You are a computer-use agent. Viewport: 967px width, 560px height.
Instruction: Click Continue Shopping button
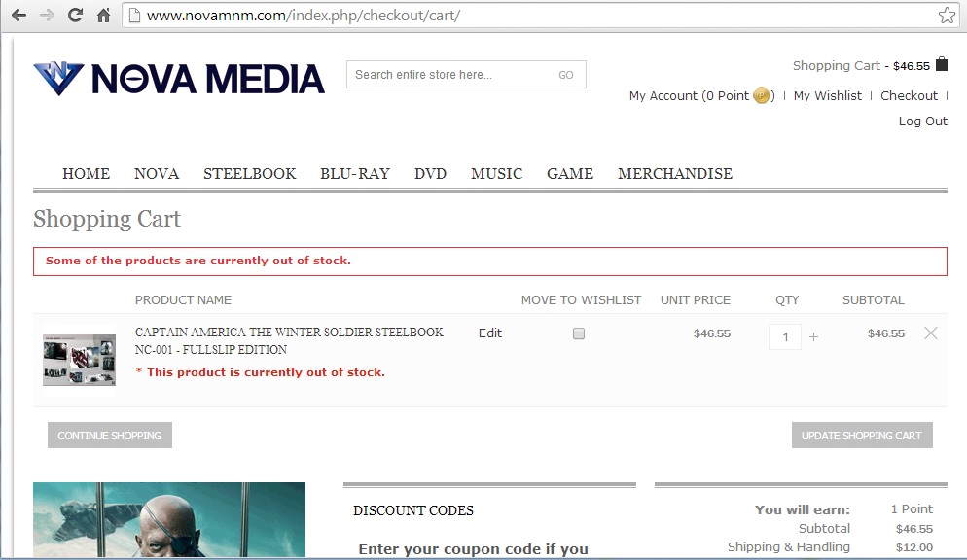(x=110, y=436)
